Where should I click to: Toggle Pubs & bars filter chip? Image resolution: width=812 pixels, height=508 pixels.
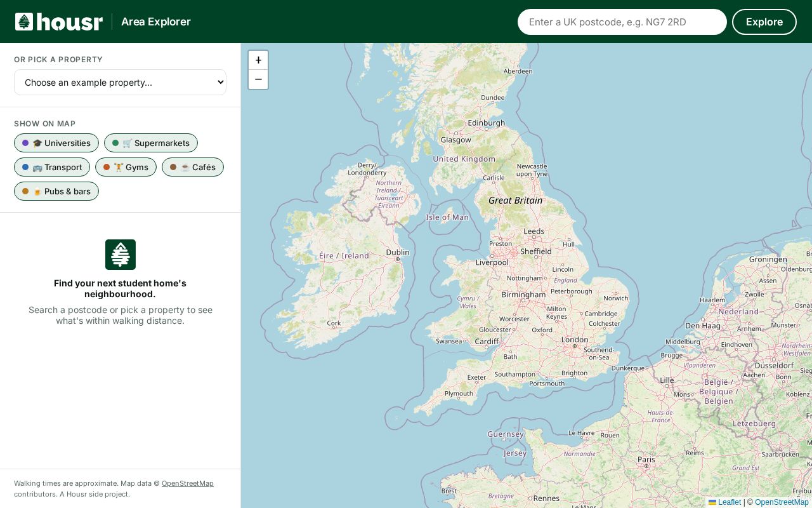pos(56,191)
